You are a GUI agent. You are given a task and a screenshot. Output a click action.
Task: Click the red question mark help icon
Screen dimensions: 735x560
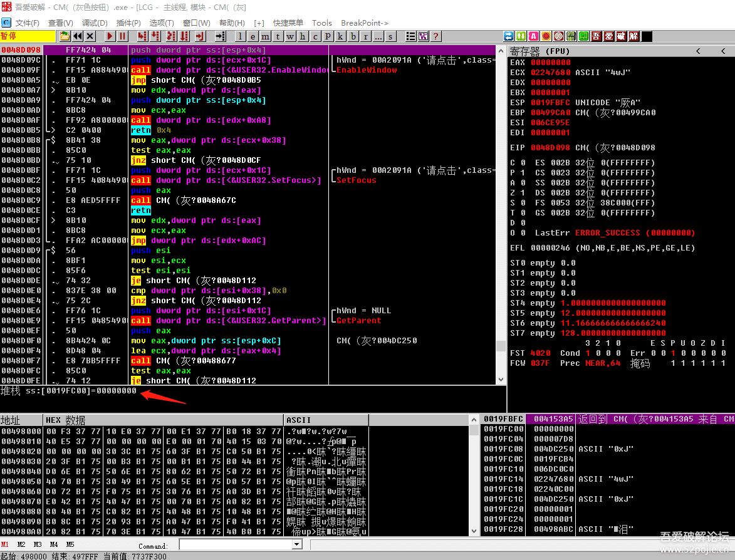tap(436, 36)
